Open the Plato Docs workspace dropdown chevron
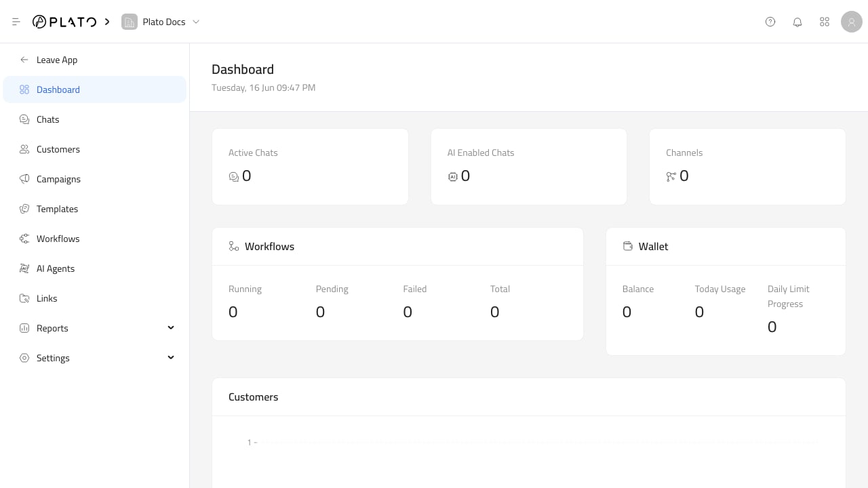868x488 pixels. coord(196,22)
